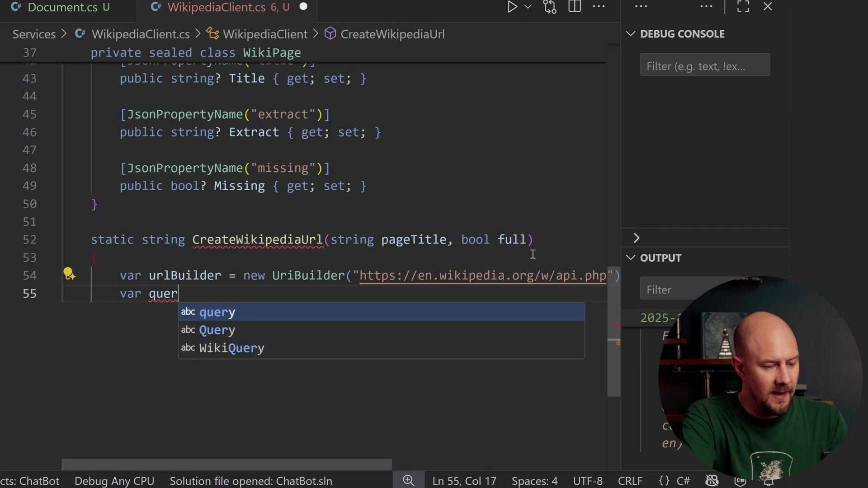Split the editor with the layout icon
This screenshot has height=488, width=868.
pyautogui.click(x=575, y=7)
